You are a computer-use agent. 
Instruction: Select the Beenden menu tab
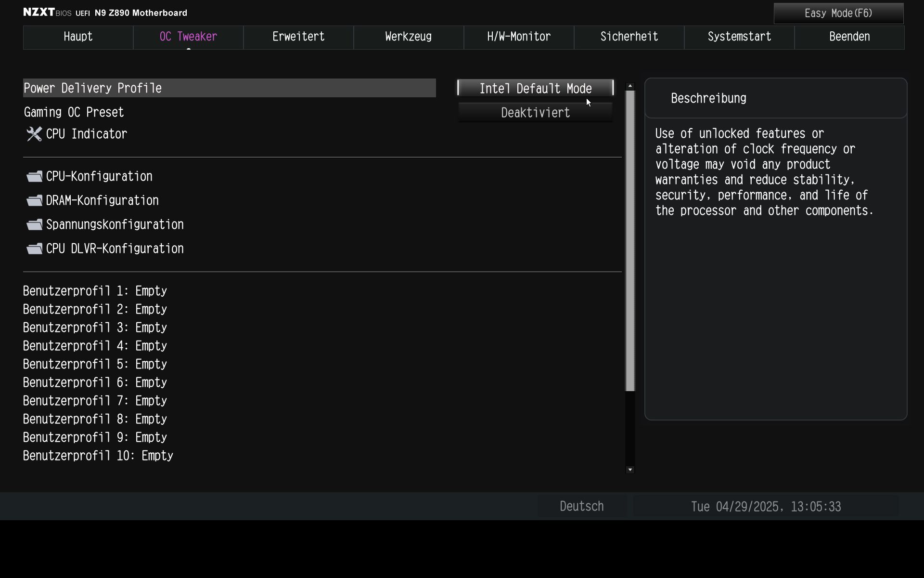pos(849,37)
